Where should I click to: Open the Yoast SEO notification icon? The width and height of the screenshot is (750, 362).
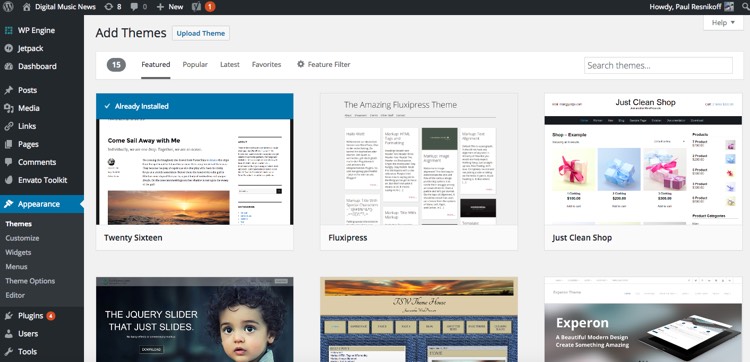[x=196, y=7]
